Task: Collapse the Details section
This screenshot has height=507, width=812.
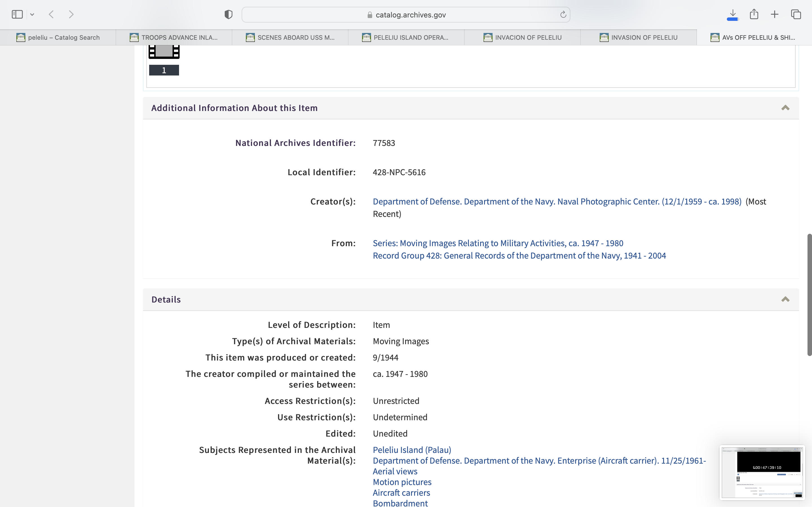Action: pos(785,299)
